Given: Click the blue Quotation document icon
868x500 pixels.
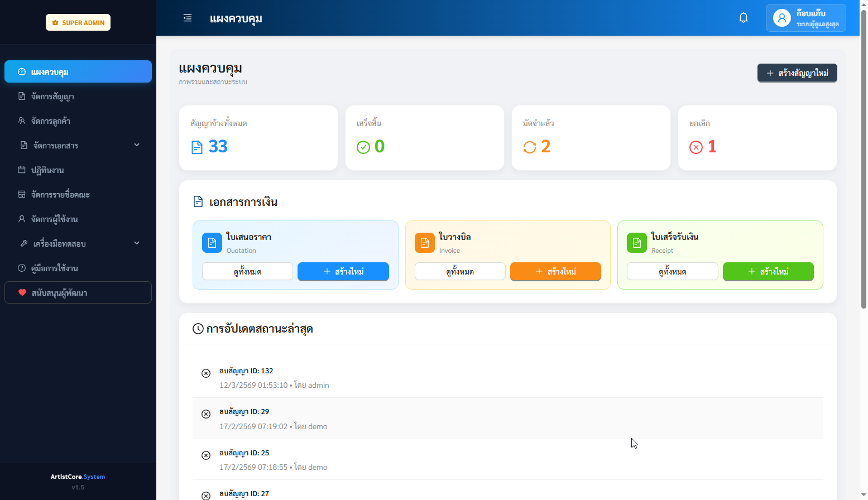Looking at the screenshot, I should pos(212,243).
